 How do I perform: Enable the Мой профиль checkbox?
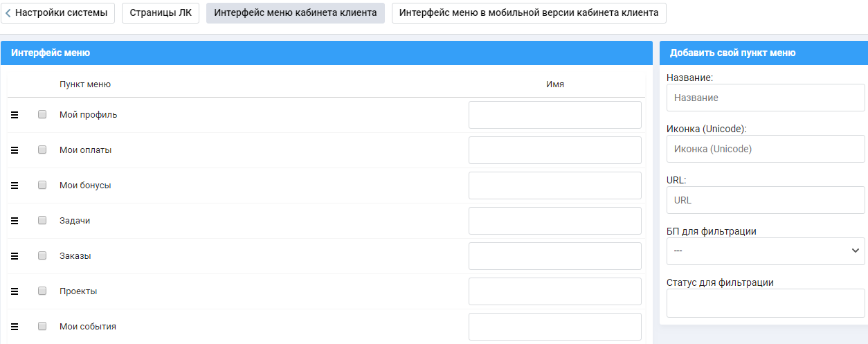coord(42,114)
